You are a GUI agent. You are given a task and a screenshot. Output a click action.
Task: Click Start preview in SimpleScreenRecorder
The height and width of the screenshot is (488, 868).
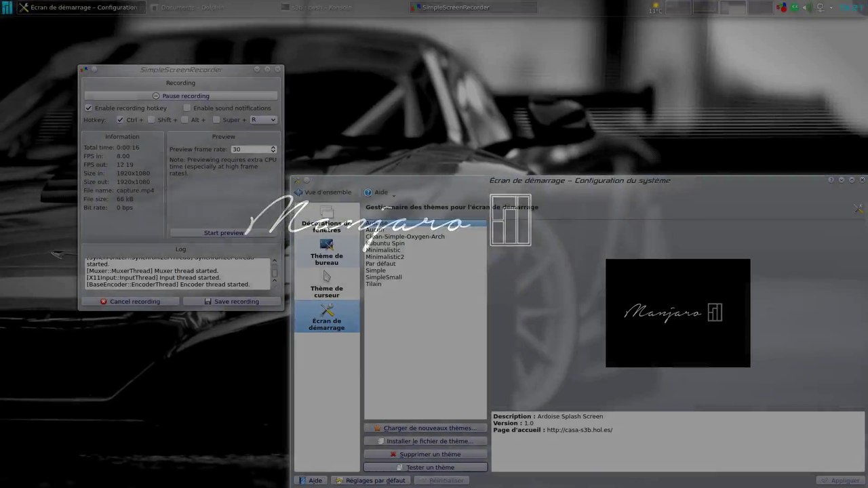pyautogui.click(x=223, y=233)
